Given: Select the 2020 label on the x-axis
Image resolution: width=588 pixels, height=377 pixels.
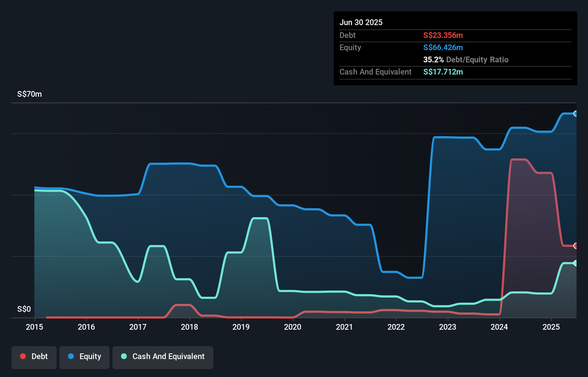Looking at the screenshot, I should (x=293, y=327).
